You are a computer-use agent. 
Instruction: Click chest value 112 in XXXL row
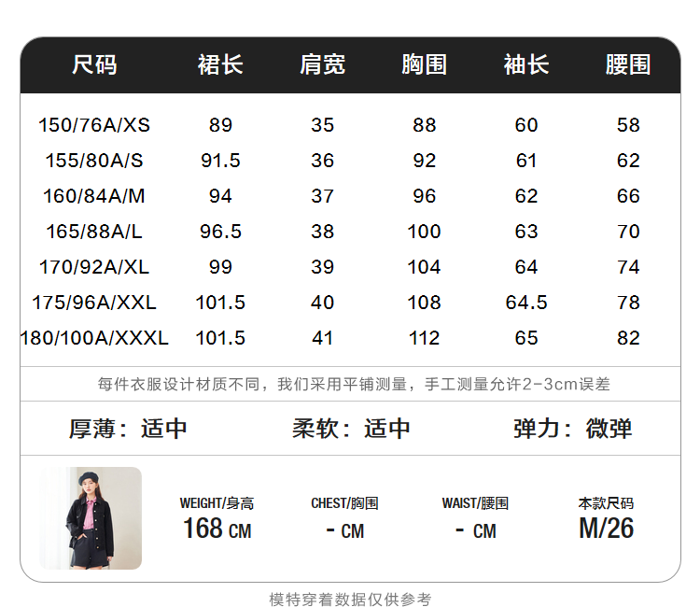pyautogui.click(x=424, y=338)
